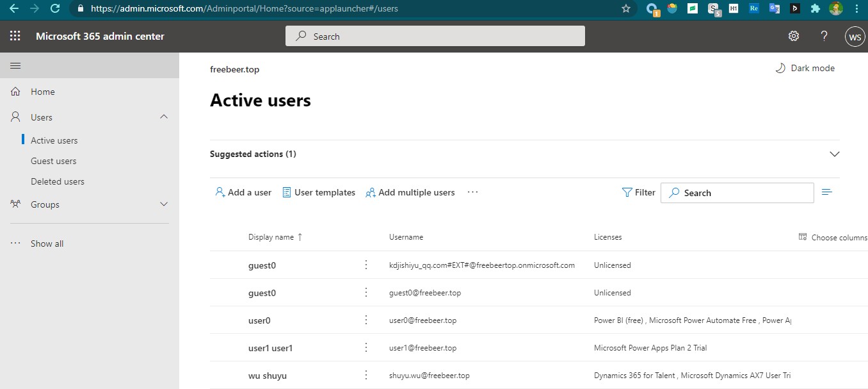Click the Home house icon in sidebar

(15, 92)
